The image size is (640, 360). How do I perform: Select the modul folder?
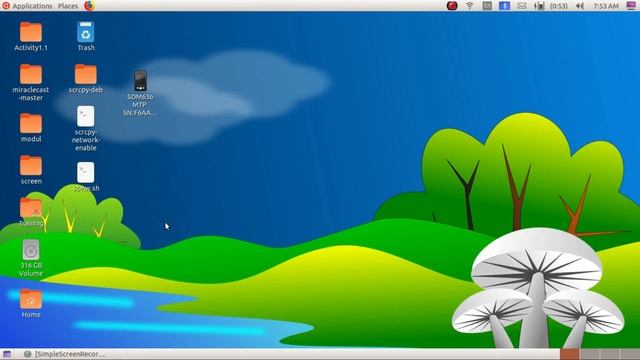[31, 128]
